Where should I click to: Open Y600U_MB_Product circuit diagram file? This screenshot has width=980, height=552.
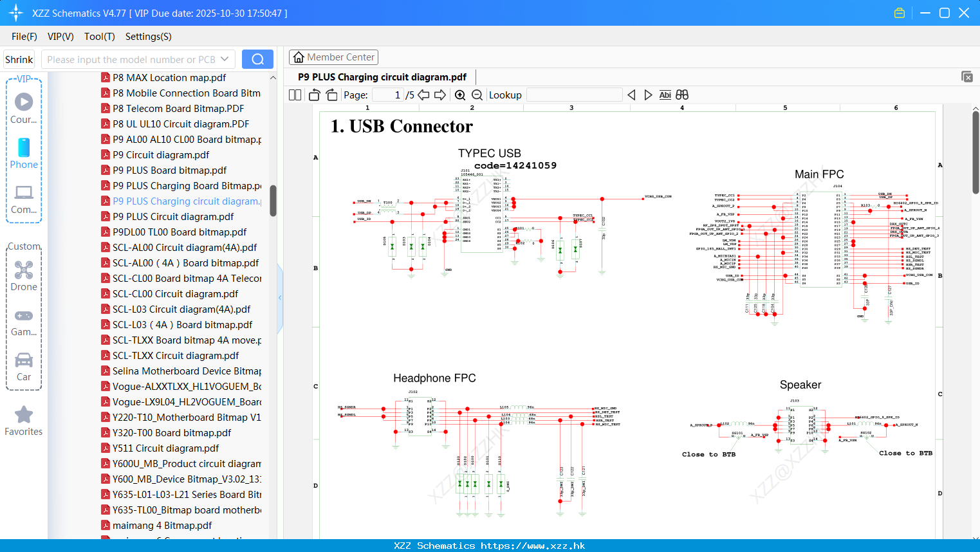click(187, 464)
